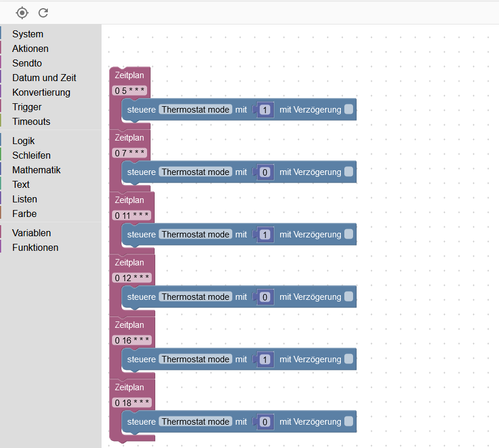
Task: Click the locate/center target icon
Action: click(22, 13)
